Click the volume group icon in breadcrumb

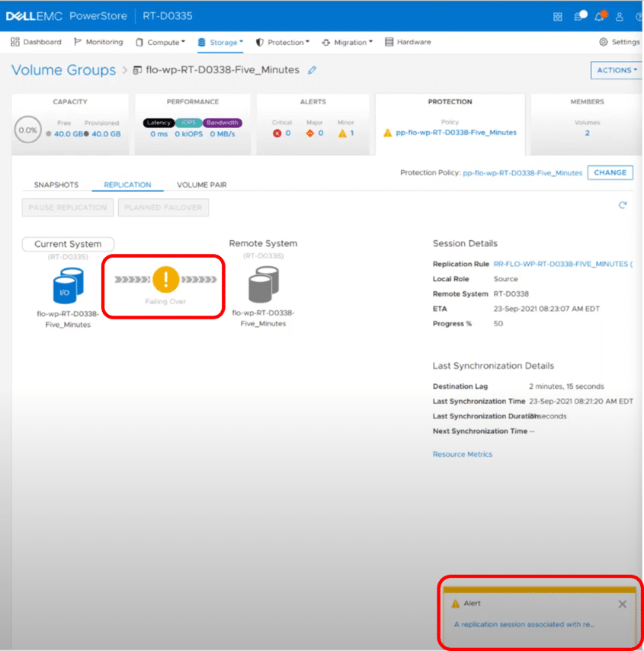(x=137, y=70)
